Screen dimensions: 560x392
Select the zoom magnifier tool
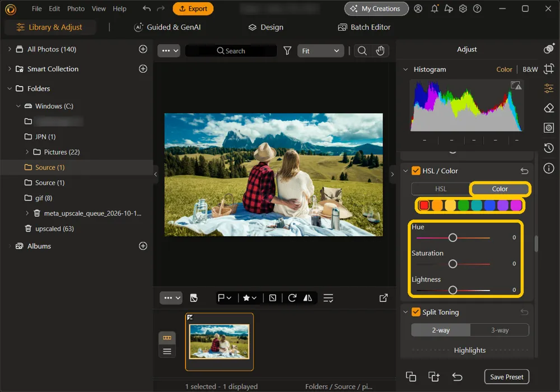[362, 51]
